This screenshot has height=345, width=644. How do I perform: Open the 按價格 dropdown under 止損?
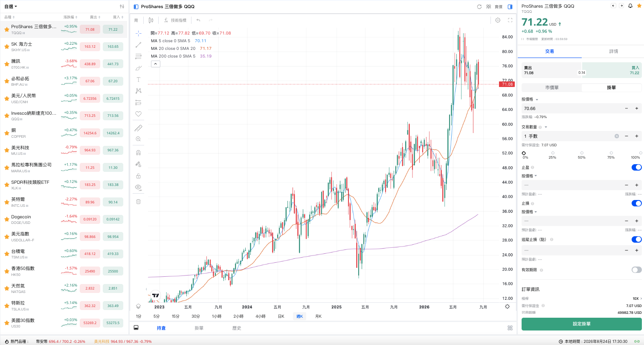(529, 212)
